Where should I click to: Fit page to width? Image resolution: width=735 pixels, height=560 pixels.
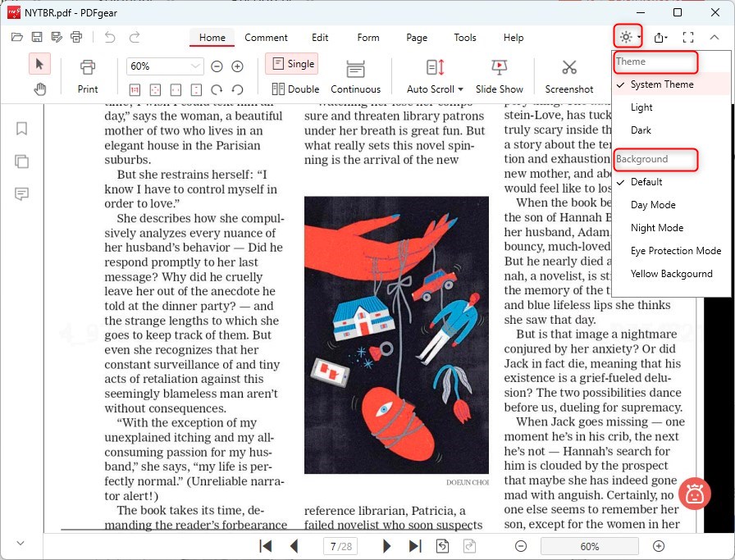pos(176,89)
